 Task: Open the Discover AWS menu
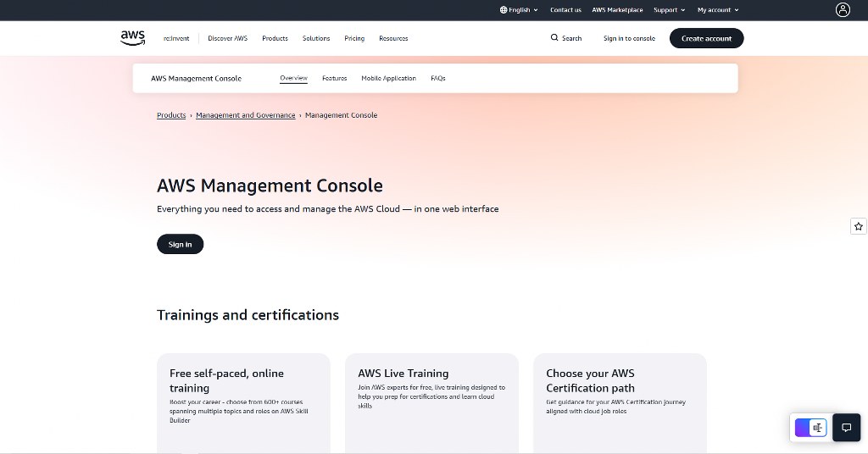pos(227,38)
